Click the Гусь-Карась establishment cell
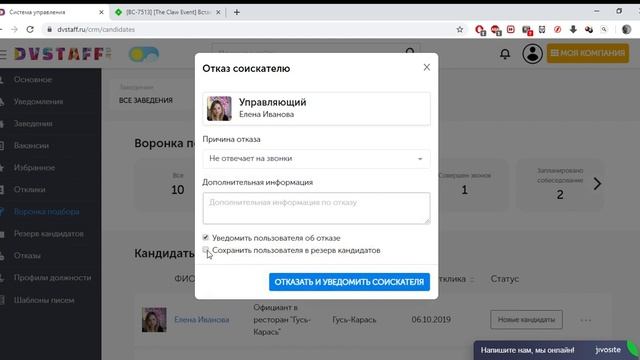The height and width of the screenshot is (360, 640). 354,320
